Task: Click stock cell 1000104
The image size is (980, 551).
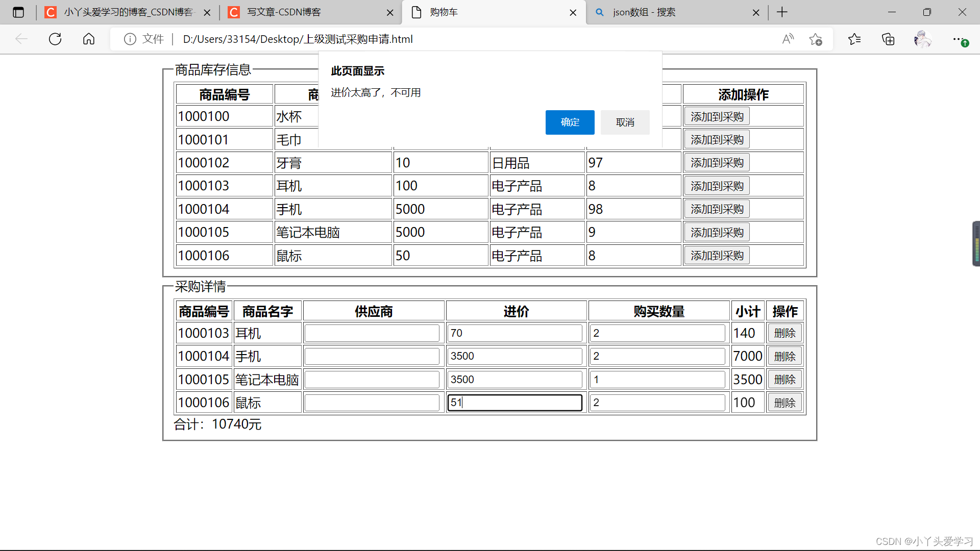Action: coord(224,209)
